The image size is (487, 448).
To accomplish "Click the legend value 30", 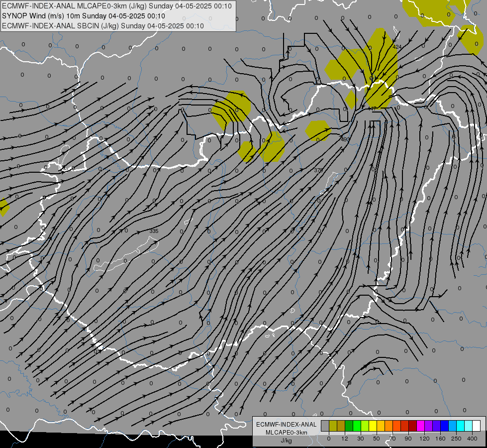I will [x=361, y=439].
